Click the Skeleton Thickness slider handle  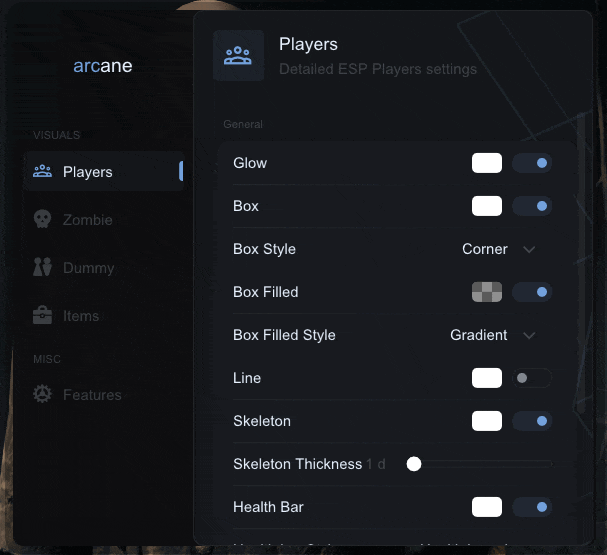414,464
